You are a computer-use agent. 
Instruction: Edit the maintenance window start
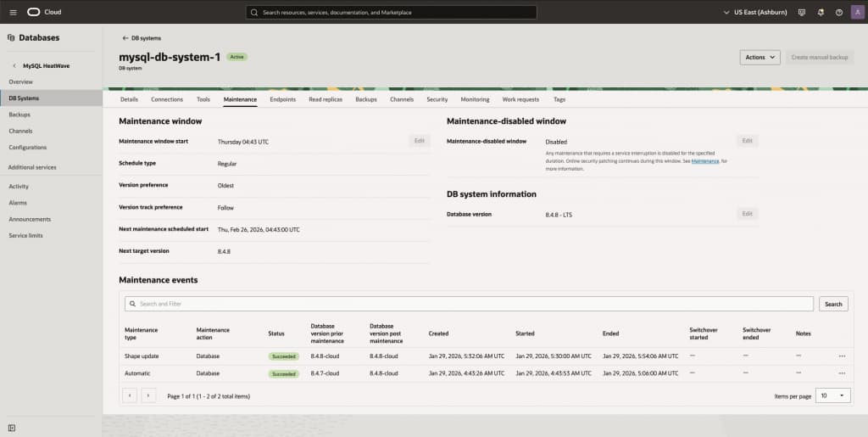tap(420, 141)
